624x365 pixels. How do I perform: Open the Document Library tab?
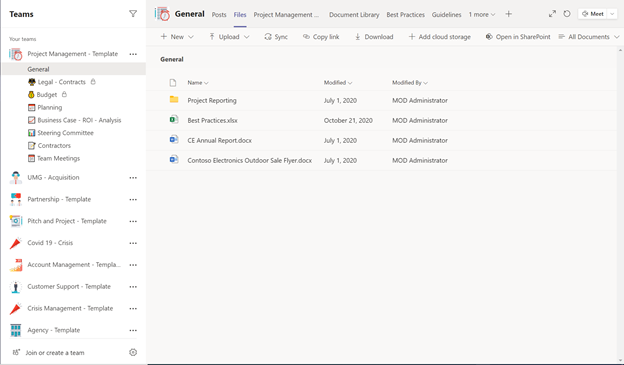tap(354, 15)
